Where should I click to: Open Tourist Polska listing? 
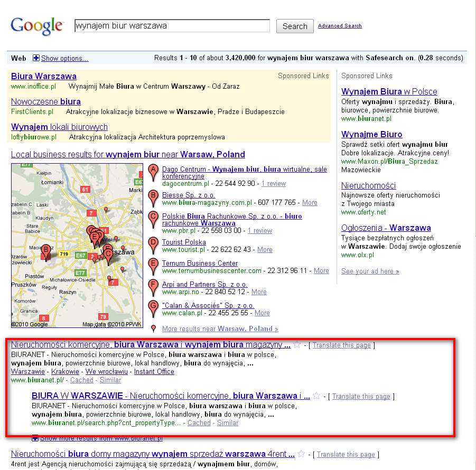pyautogui.click(x=184, y=242)
